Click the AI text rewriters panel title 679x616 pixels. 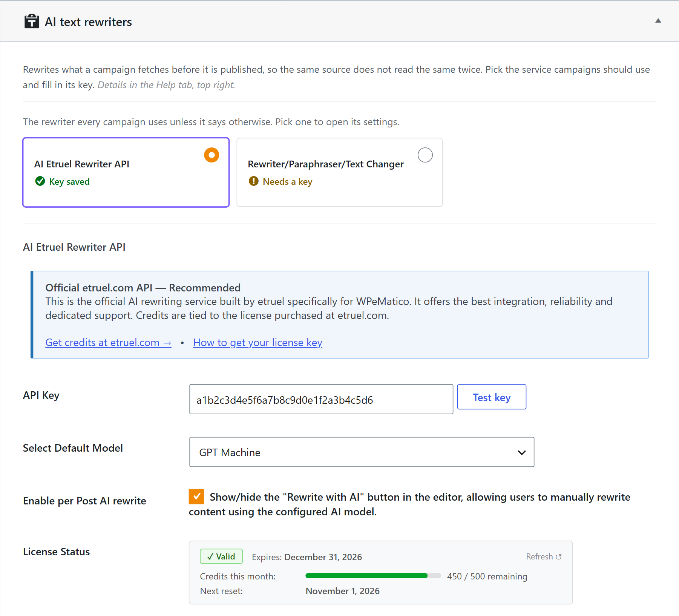pos(88,22)
